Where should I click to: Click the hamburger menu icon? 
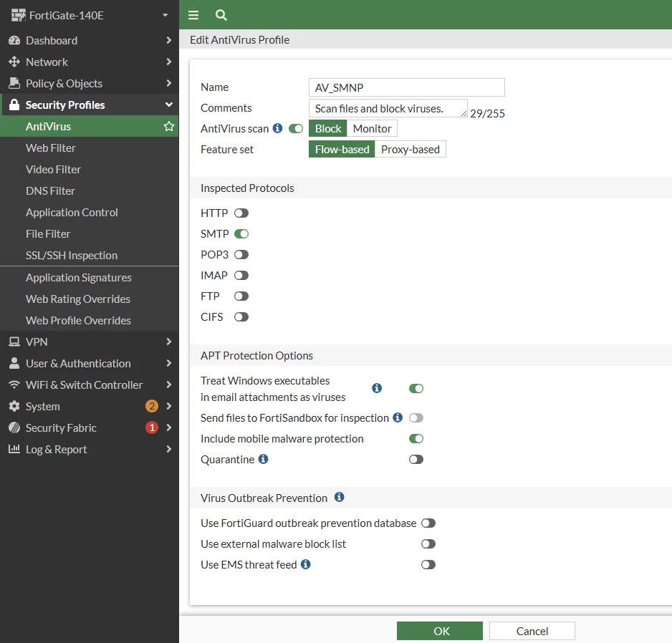click(193, 15)
